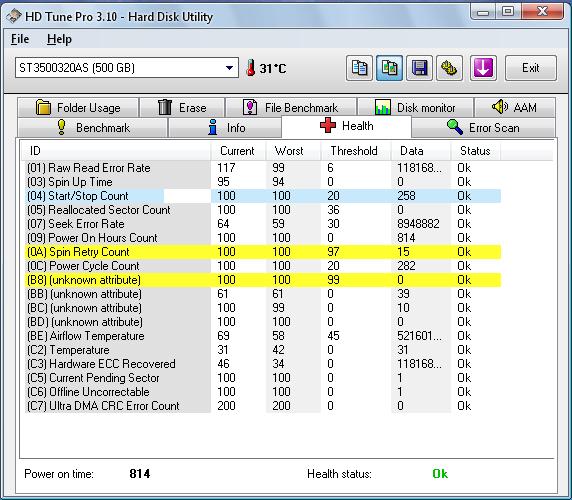Switch to the File Benchmark tab
572x500 pixels.
click(x=291, y=108)
